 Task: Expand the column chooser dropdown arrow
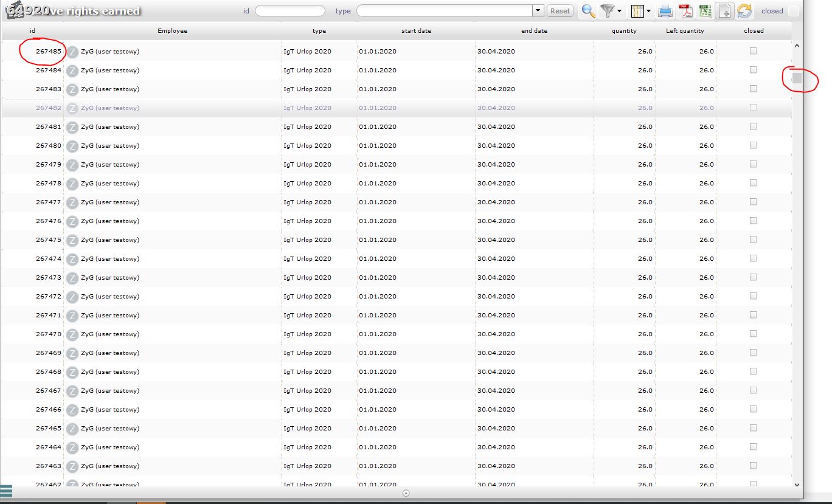[649, 11]
